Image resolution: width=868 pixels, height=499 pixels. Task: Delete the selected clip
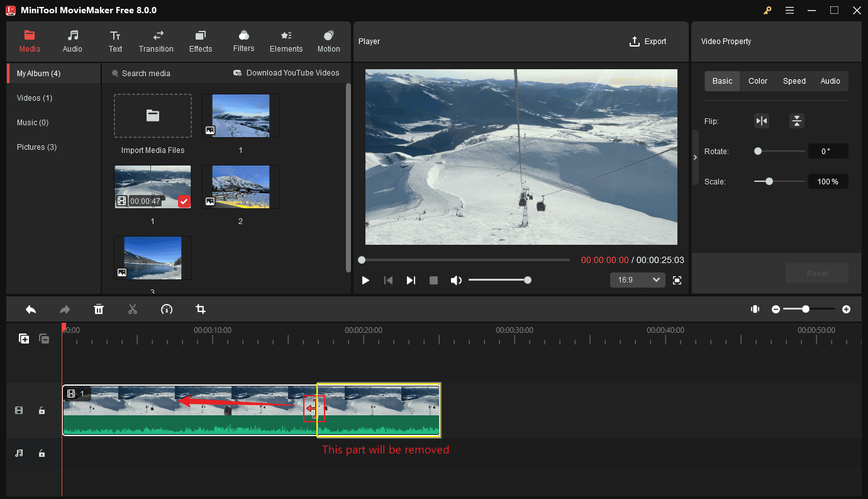click(x=99, y=309)
